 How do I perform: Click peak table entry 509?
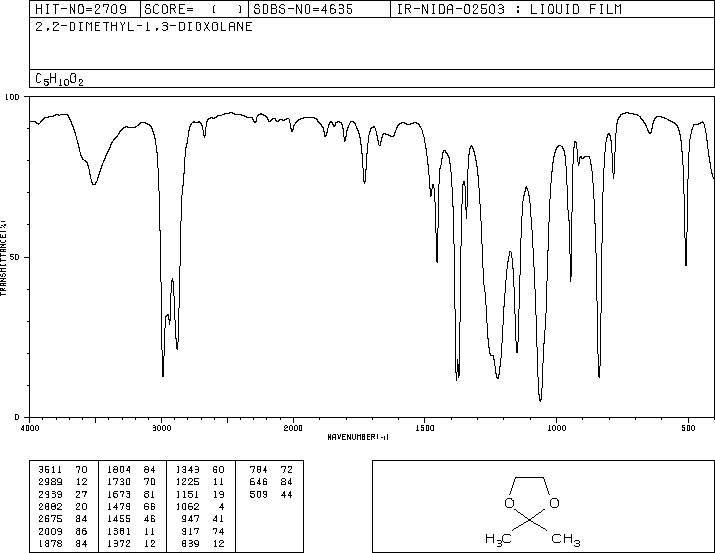259,494
